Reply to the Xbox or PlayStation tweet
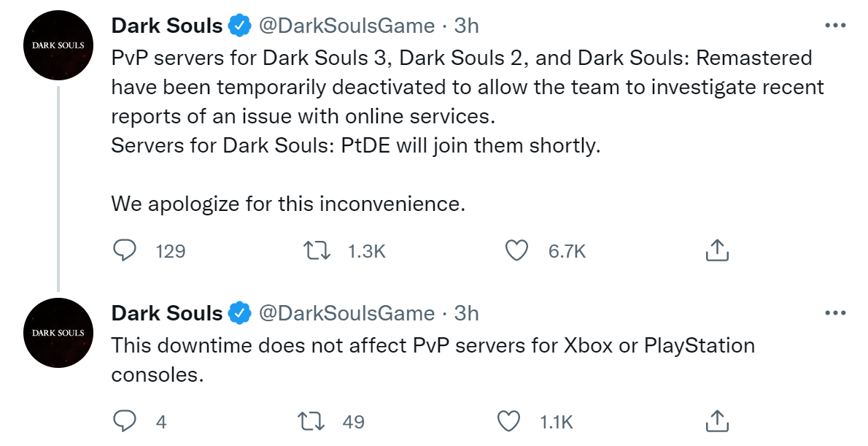Image resolution: width=868 pixels, height=446 pixels. [x=125, y=421]
